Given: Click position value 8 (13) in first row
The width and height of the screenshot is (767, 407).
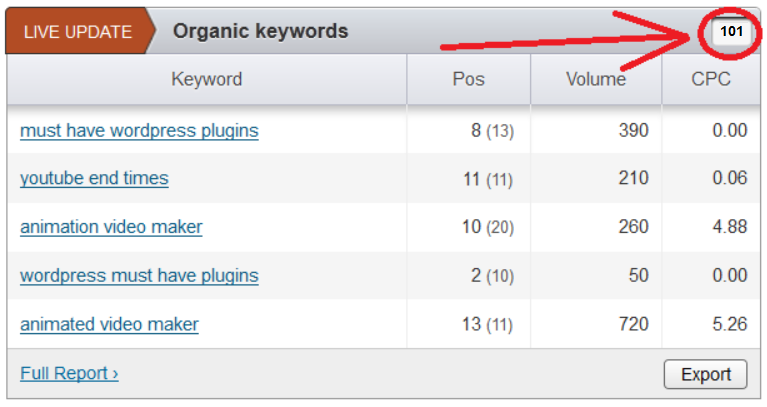Looking at the screenshot, I should tap(492, 131).
